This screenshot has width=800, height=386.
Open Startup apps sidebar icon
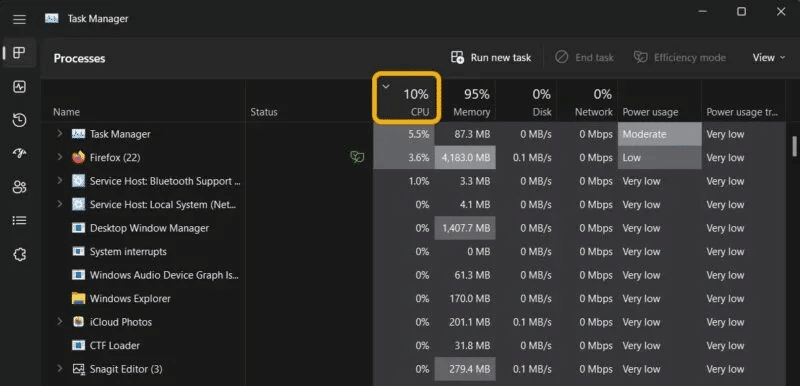(19, 153)
